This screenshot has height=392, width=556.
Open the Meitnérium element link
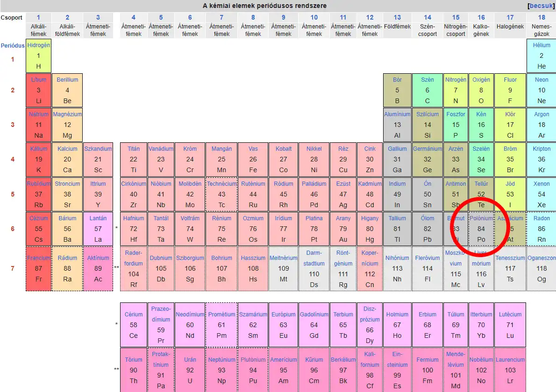283,258
